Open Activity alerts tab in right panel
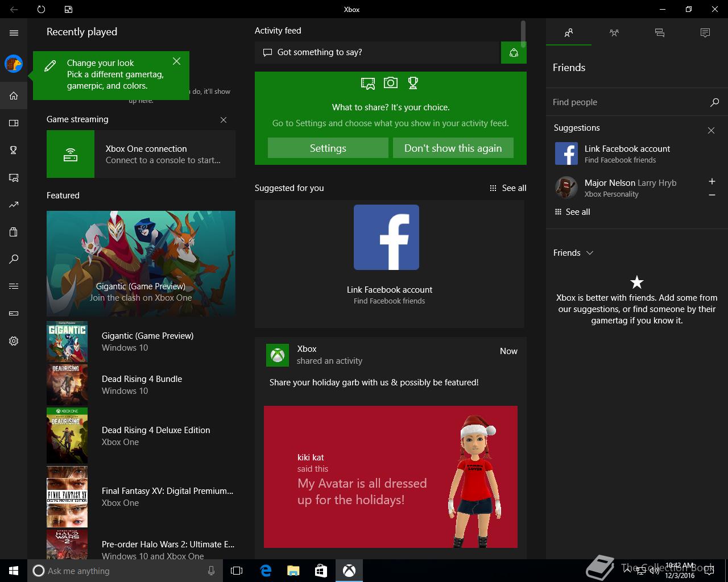 click(705, 33)
